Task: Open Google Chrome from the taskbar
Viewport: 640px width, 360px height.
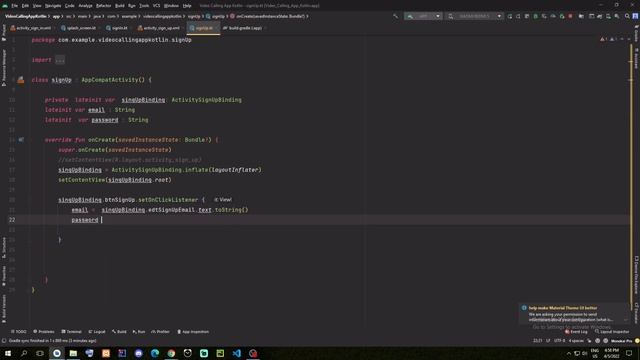Action: tap(171, 353)
